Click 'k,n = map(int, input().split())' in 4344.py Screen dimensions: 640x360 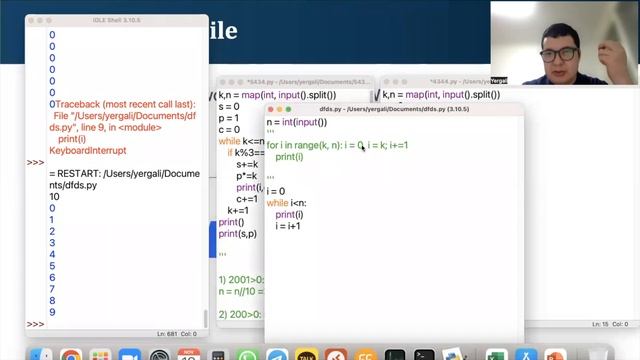pyautogui.click(x=441, y=95)
